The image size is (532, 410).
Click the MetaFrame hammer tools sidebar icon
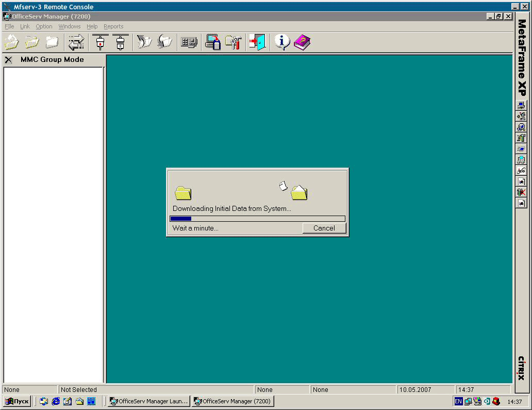(x=522, y=138)
